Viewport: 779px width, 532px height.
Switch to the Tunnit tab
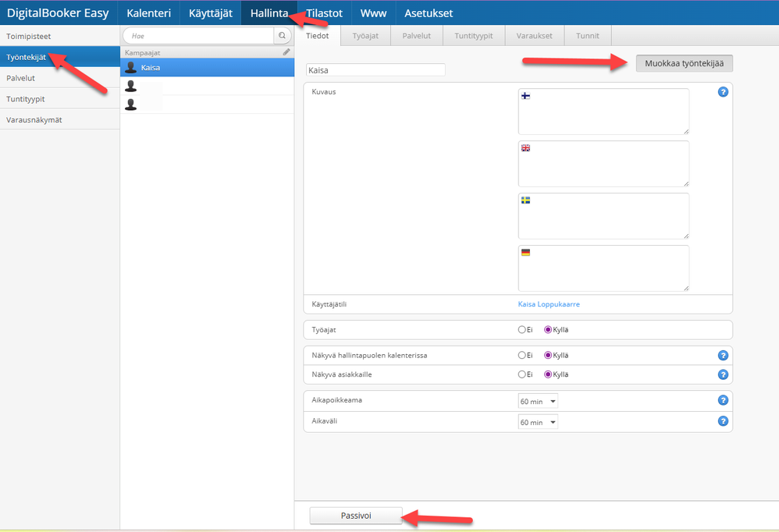coord(587,36)
